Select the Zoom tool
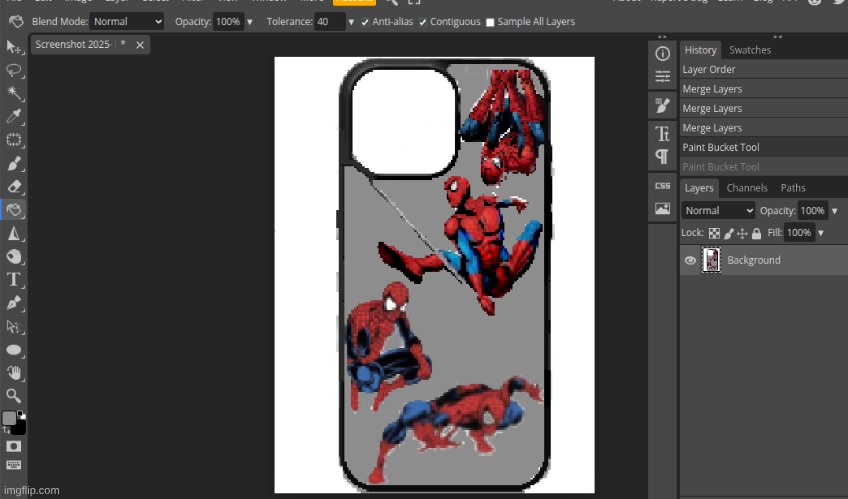Image resolution: width=848 pixels, height=499 pixels. coord(14,396)
